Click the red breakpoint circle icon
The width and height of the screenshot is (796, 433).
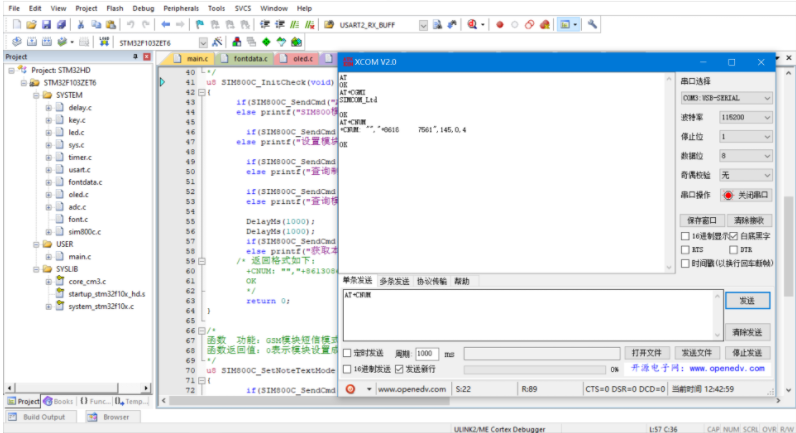[x=500, y=24]
